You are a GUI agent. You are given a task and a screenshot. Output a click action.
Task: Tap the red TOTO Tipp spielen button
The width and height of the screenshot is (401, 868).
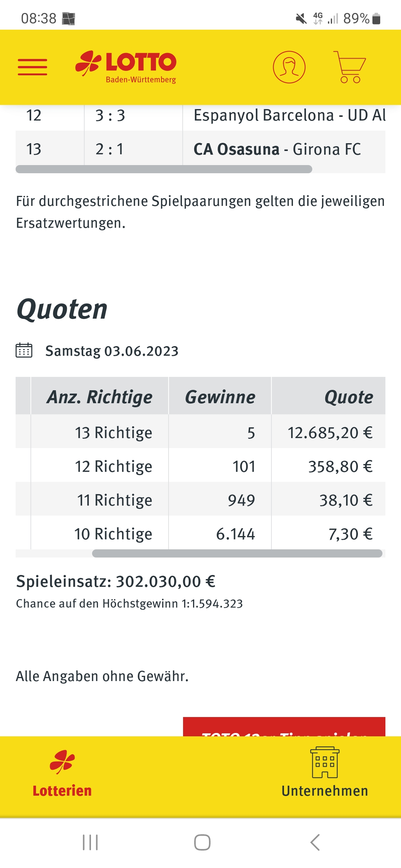point(284,727)
